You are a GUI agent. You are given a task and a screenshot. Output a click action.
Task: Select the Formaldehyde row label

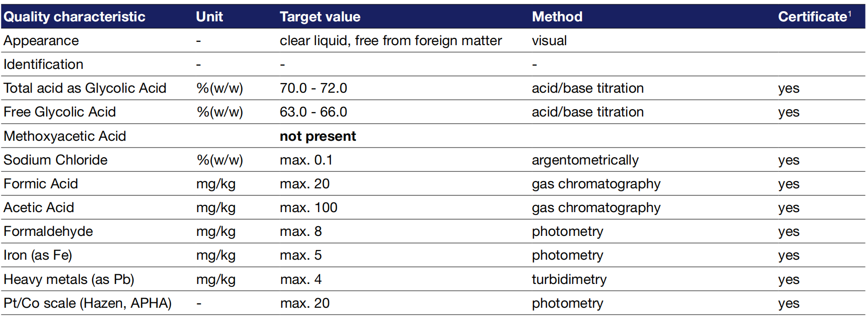pyautogui.click(x=48, y=232)
